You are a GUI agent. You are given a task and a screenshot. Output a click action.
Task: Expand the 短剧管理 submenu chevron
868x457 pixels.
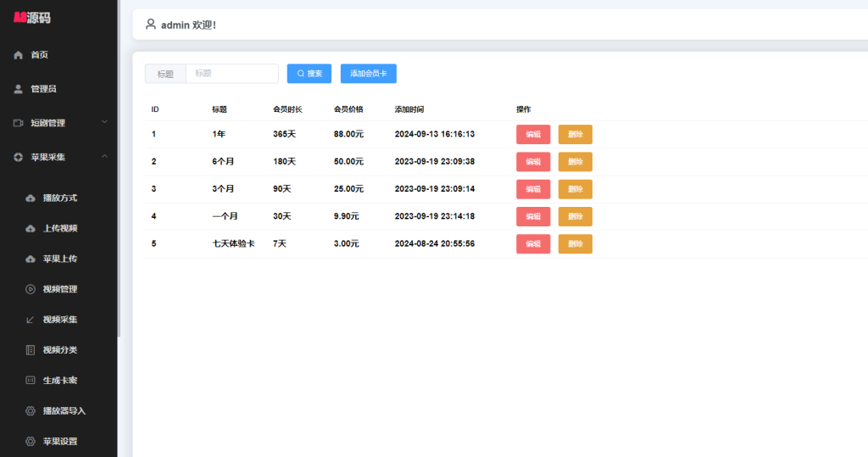[x=104, y=122]
